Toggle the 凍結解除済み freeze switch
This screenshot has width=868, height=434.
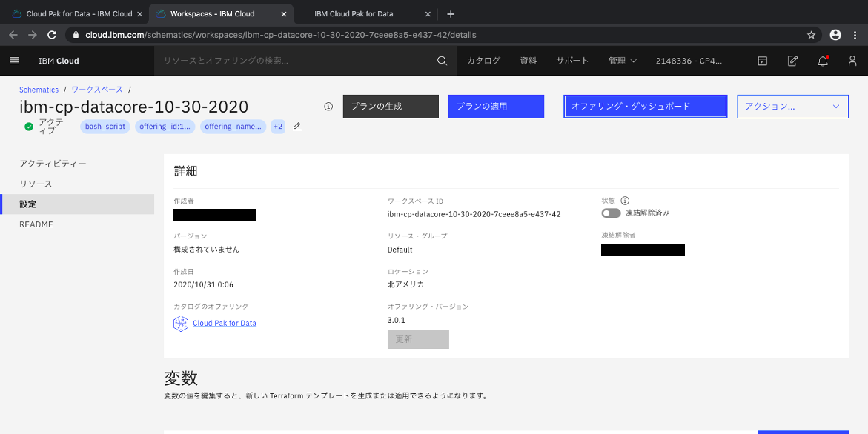[x=611, y=213]
